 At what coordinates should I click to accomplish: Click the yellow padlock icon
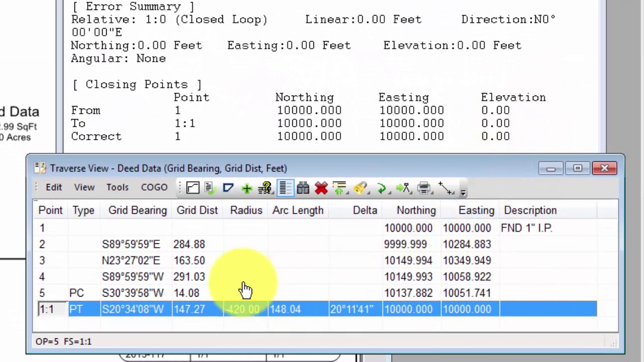click(x=360, y=188)
